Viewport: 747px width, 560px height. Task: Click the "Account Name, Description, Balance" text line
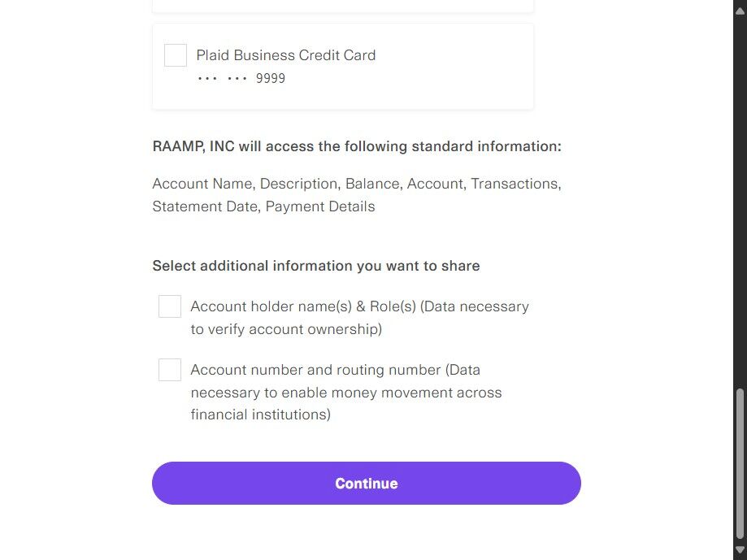click(356, 184)
